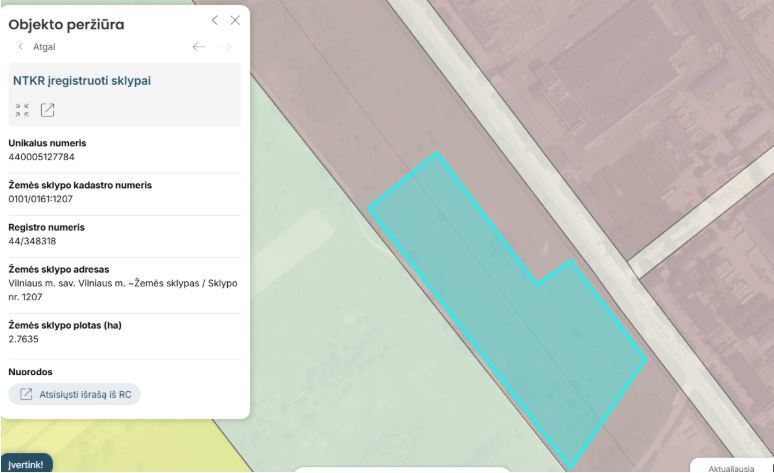This screenshot has width=774, height=473.
Task: Open the Įvertink! feedback button
Action: 26,465
